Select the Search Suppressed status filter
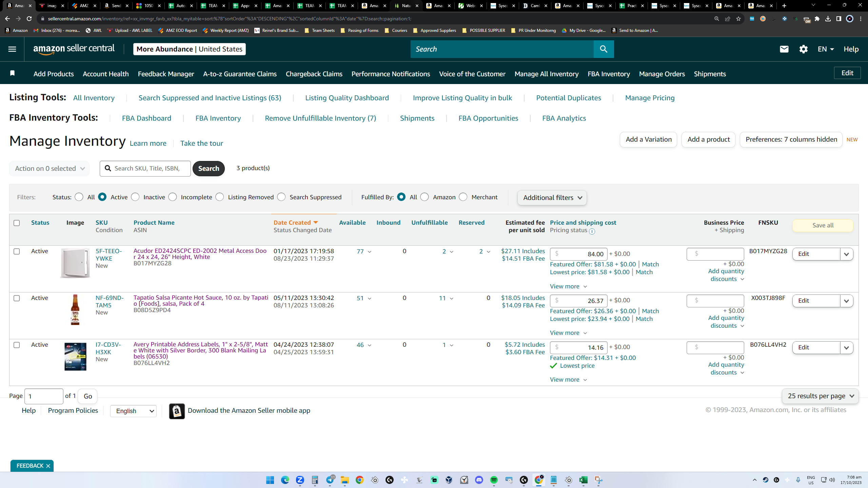The image size is (868, 488). [281, 197]
